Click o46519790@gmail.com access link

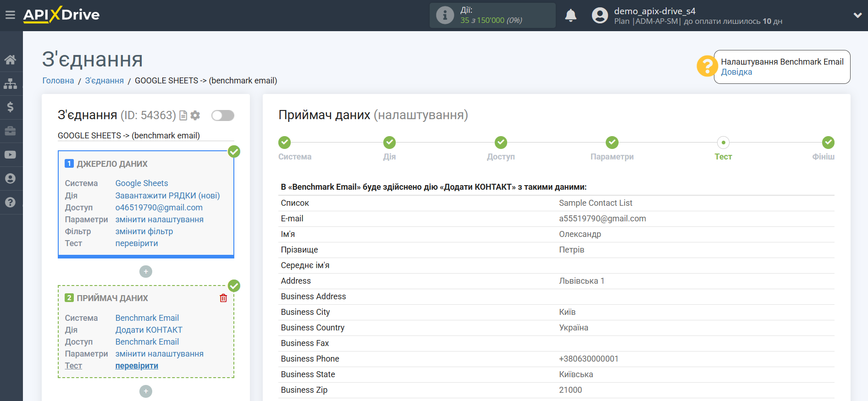click(159, 208)
